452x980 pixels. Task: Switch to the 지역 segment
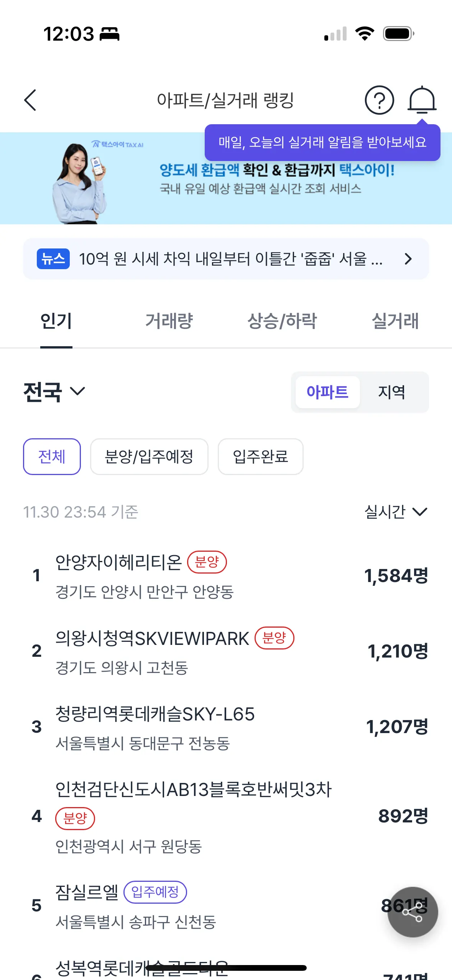coord(391,392)
